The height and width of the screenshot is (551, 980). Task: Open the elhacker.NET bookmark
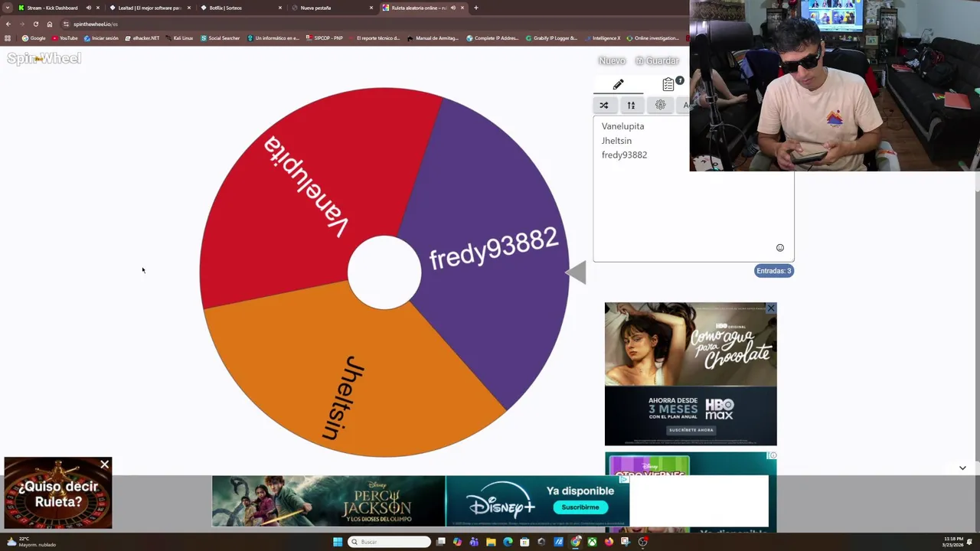142,38
